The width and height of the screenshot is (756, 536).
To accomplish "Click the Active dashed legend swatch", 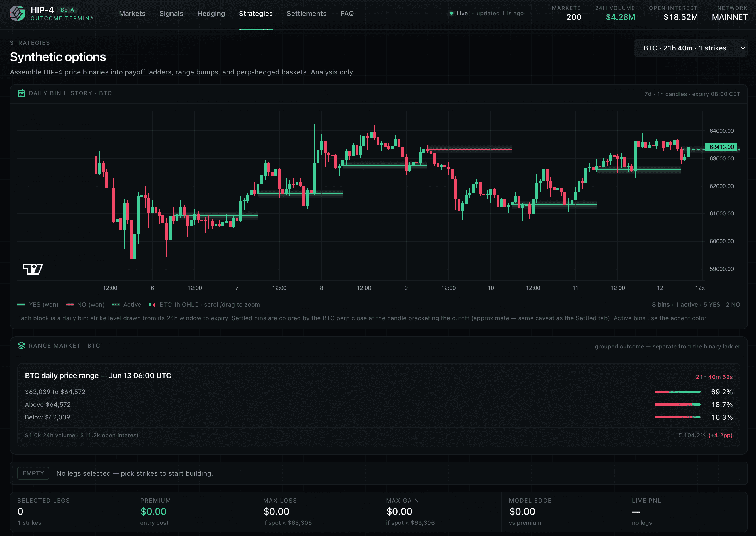I will point(116,305).
